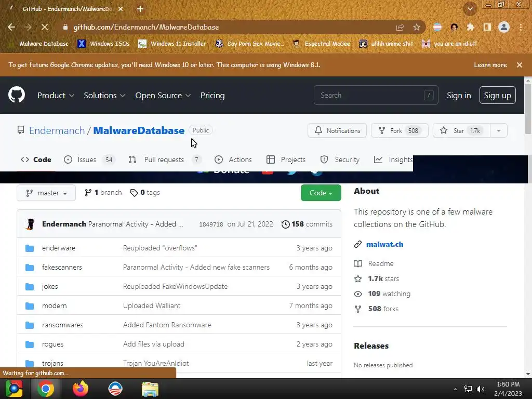The width and height of the screenshot is (532, 399).
Task: Open the modern folder
Action: coord(54,305)
